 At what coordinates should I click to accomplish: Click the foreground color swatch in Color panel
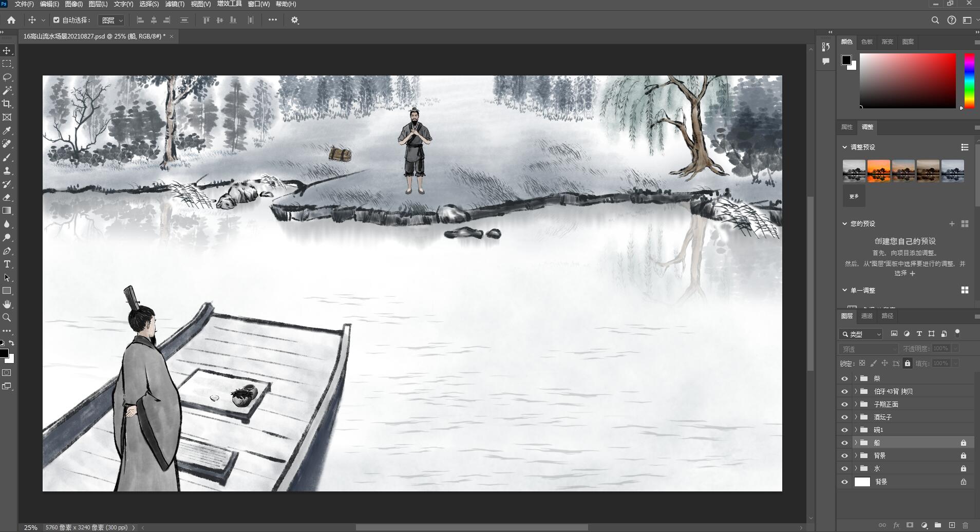[846, 60]
